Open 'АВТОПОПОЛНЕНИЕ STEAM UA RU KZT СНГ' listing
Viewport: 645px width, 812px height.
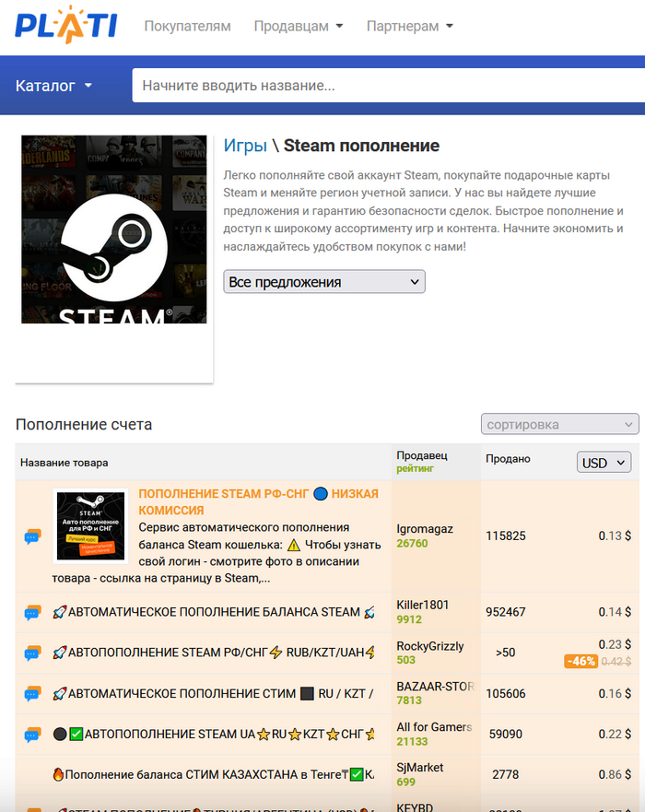click(x=213, y=734)
